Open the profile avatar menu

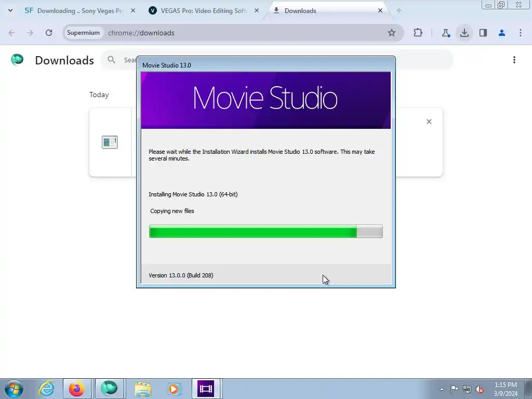[502, 33]
